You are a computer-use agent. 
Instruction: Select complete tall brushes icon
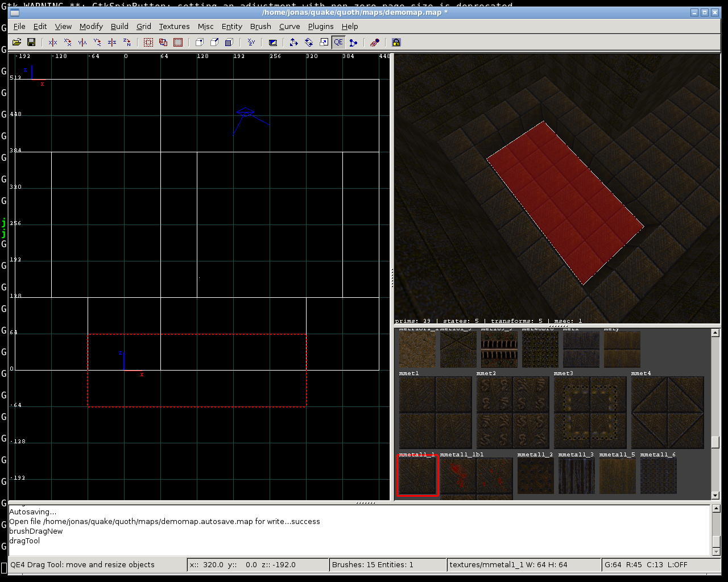(x=148, y=42)
